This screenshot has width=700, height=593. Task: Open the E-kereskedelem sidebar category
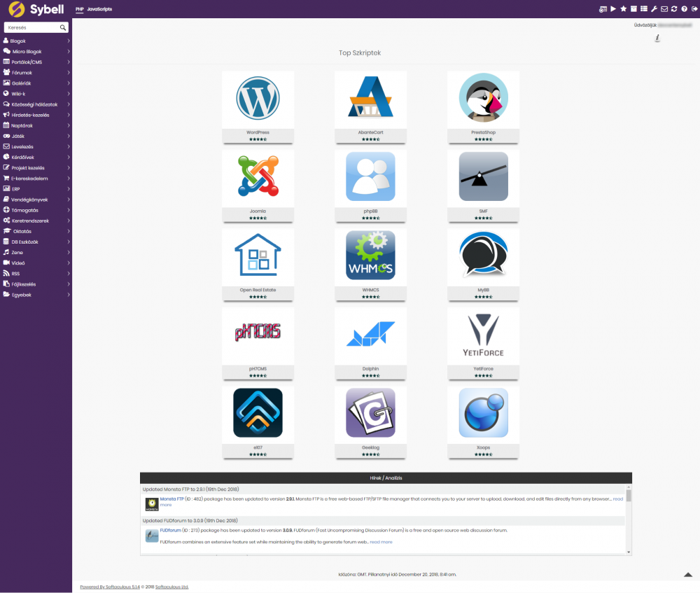pyautogui.click(x=36, y=178)
